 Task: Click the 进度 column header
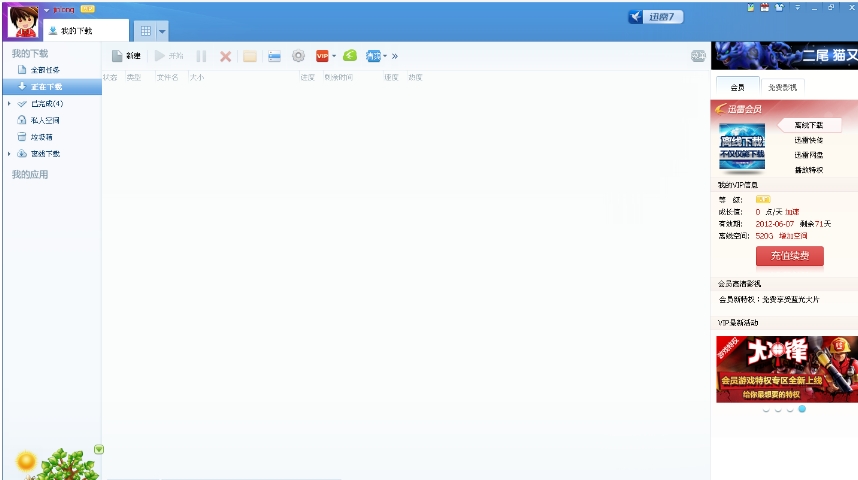308,77
